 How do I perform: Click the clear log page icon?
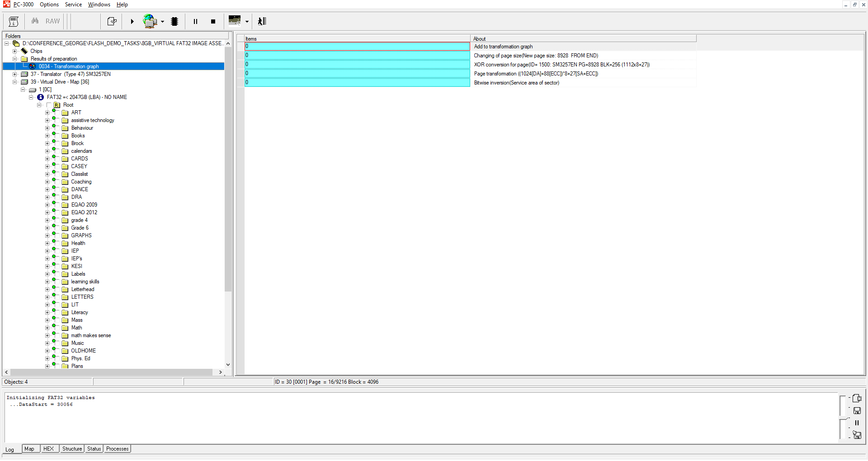(857, 398)
